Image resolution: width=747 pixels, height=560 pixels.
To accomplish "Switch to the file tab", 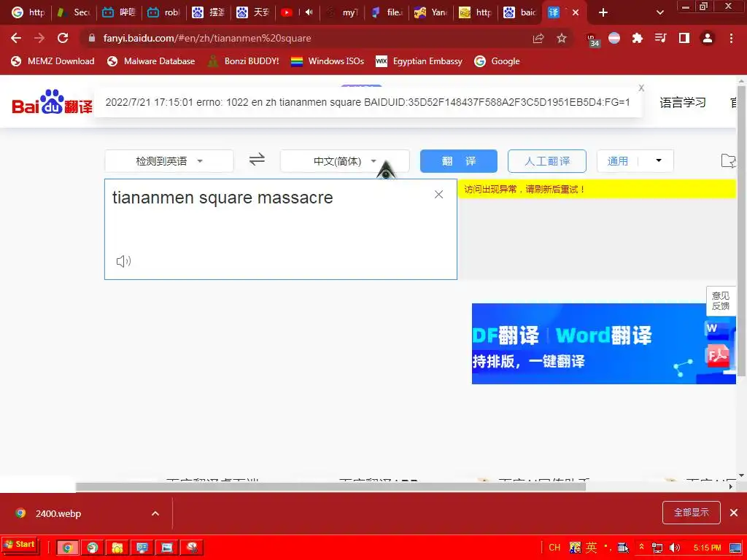I will [x=387, y=12].
